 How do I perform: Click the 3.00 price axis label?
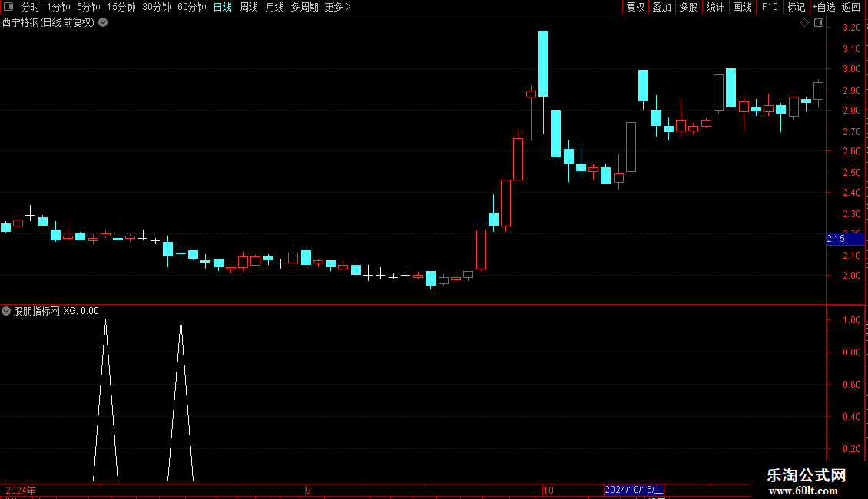tap(851, 69)
